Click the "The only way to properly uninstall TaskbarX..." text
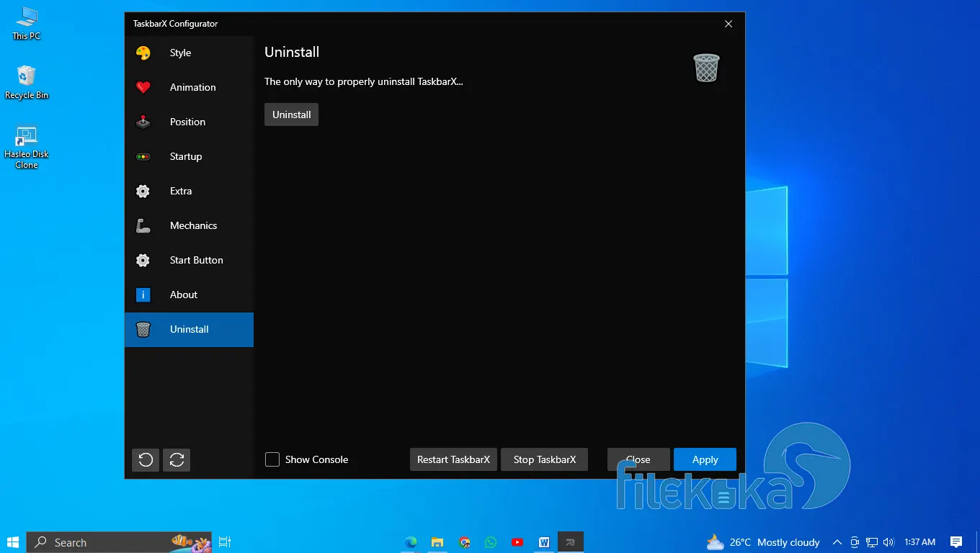The image size is (980, 553). [x=364, y=81]
